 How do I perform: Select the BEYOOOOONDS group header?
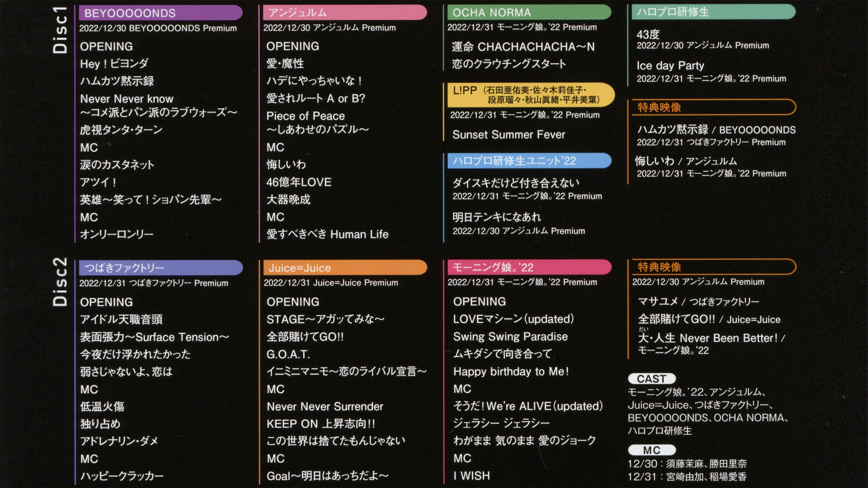click(160, 12)
